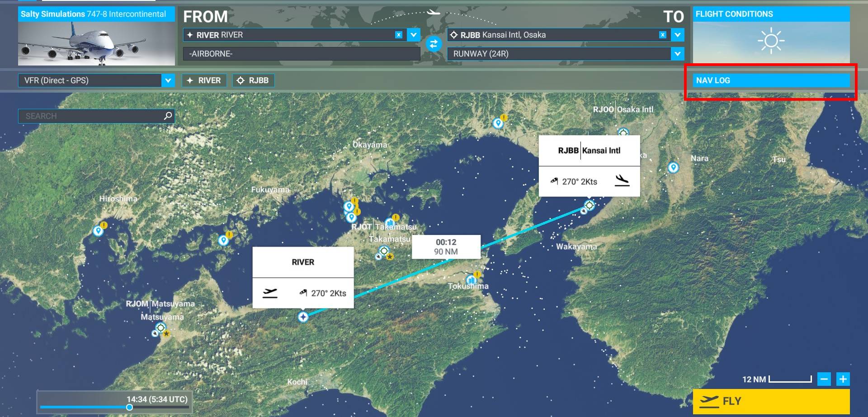The width and height of the screenshot is (868, 417).
Task: Click takeoff icon in RIVER info card
Action: tap(270, 293)
